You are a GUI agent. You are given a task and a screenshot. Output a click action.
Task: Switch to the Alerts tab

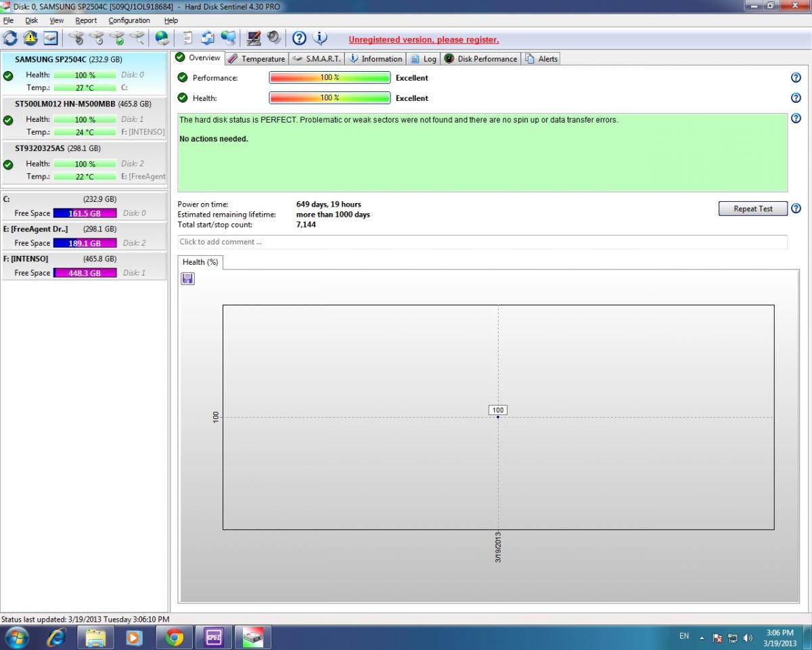pos(541,59)
